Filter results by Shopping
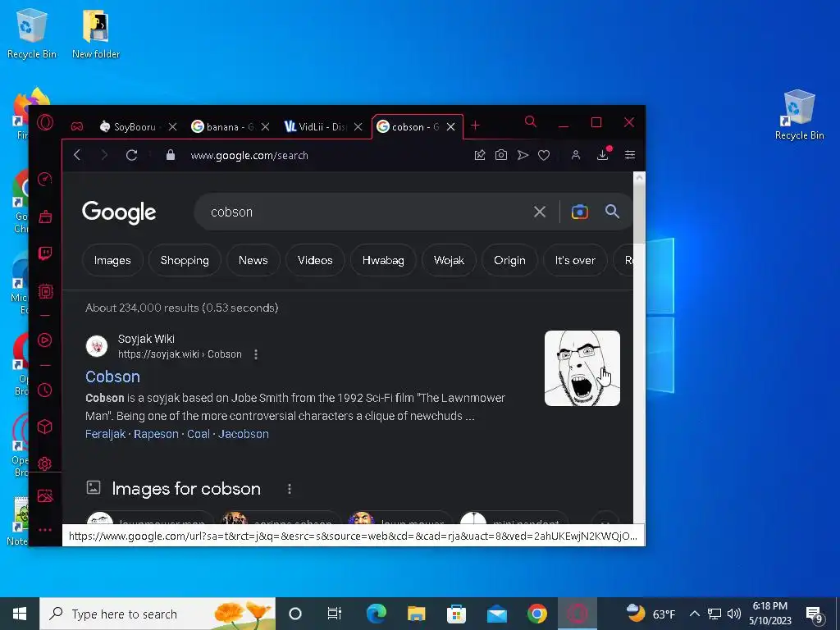Image resolution: width=840 pixels, height=630 pixels. click(185, 260)
